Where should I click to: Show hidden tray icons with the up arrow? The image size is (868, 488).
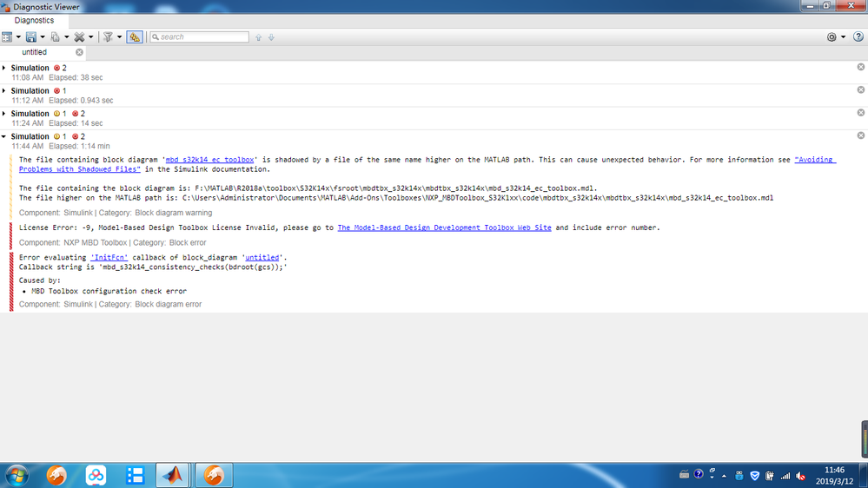[x=724, y=476]
